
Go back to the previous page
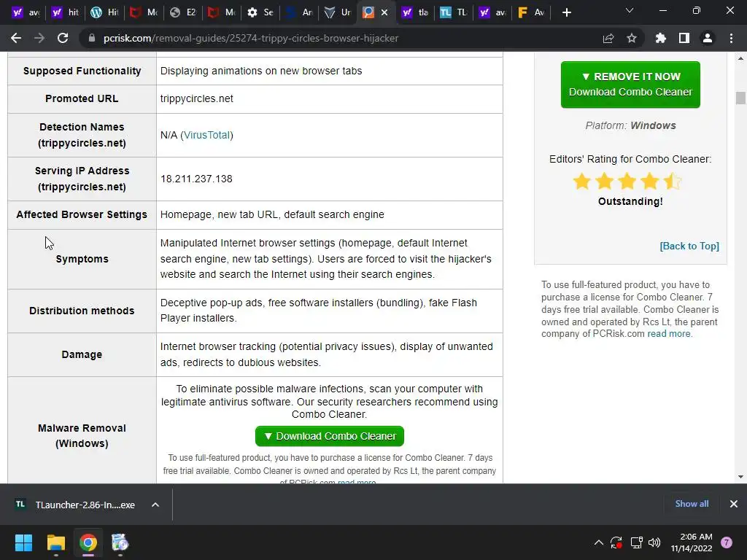[x=16, y=38]
